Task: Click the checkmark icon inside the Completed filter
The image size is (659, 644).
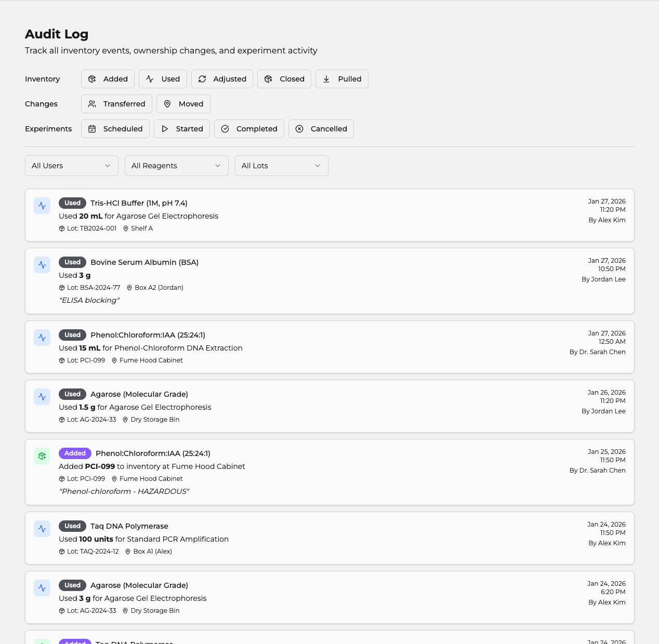Action: [225, 129]
